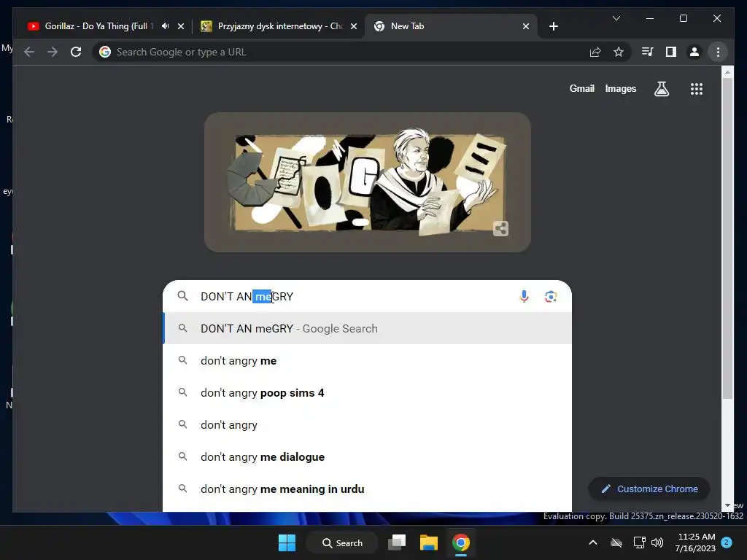The width and height of the screenshot is (747, 560).
Task: Choose the plain 'don't angry' suggestion
Action: pyautogui.click(x=368, y=424)
